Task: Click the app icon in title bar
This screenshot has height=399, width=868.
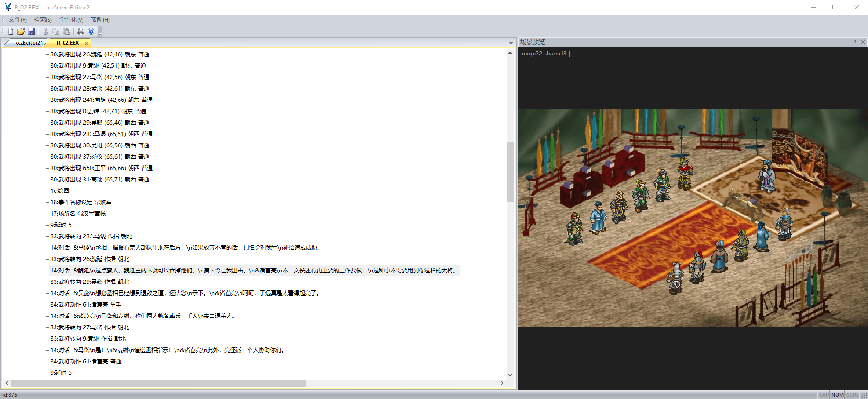Action: tap(8, 7)
